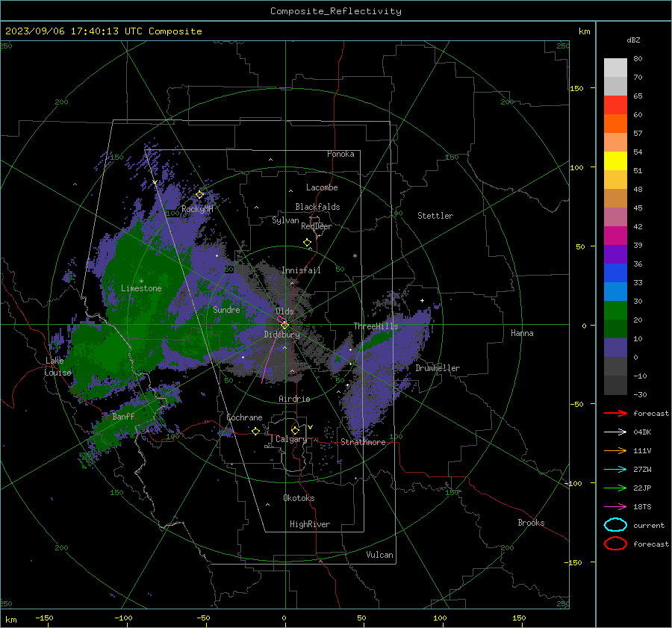Click the Calgary city label
Viewport: 672px width, 628px height.
[291, 439]
